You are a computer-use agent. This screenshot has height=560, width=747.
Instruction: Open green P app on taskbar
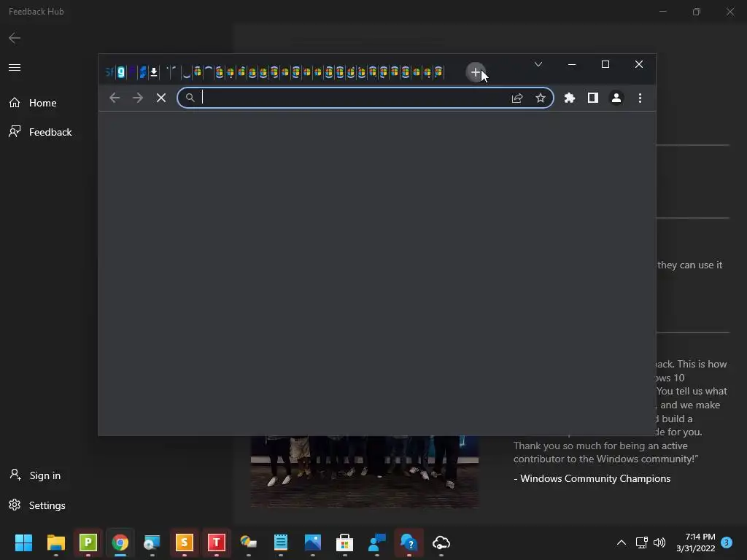point(88,542)
